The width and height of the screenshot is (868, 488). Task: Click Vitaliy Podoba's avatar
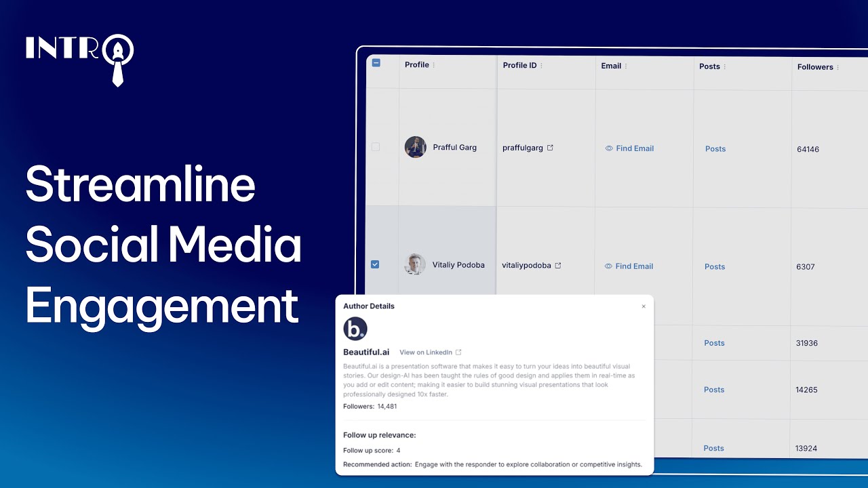pos(415,264)
